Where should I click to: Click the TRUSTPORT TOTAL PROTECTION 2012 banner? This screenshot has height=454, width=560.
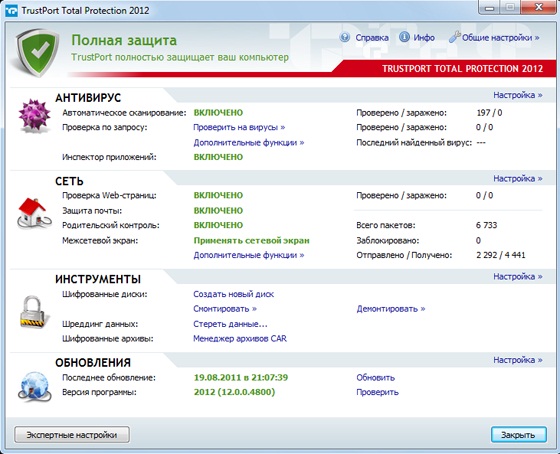462,69
